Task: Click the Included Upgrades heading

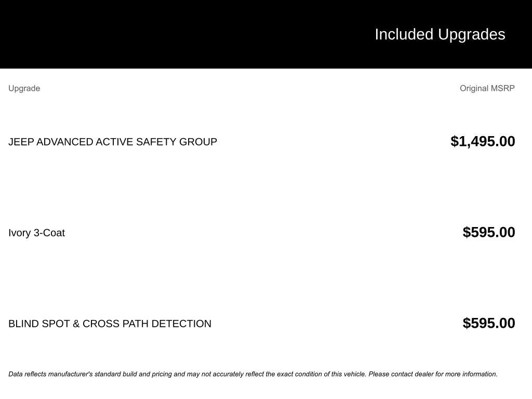Action: (x=440, y=34)
